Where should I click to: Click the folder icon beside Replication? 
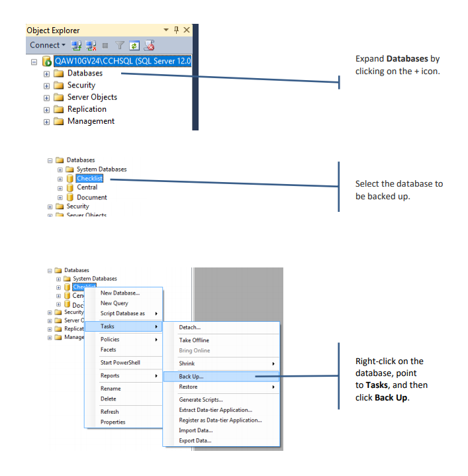pyautogui.click(x=58, y=109)
